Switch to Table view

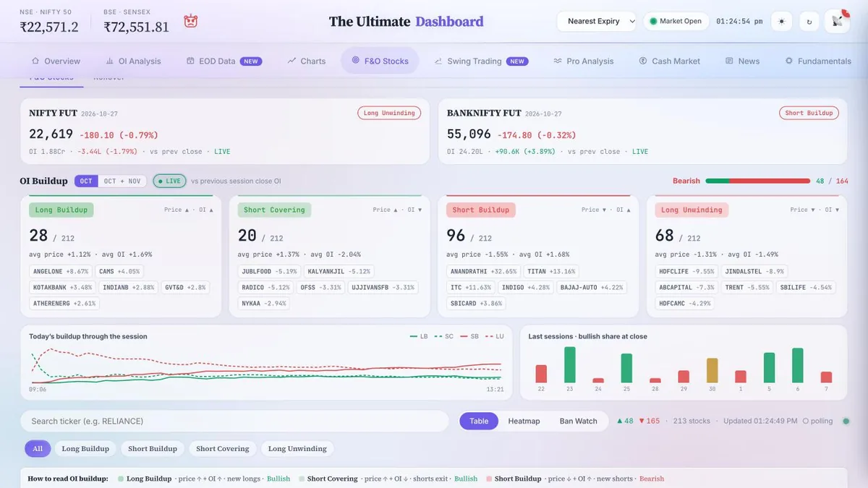click(479, 421)
